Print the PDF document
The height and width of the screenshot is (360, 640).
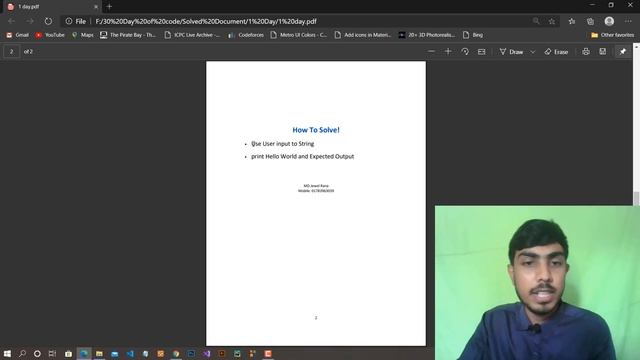coord(586,52)
